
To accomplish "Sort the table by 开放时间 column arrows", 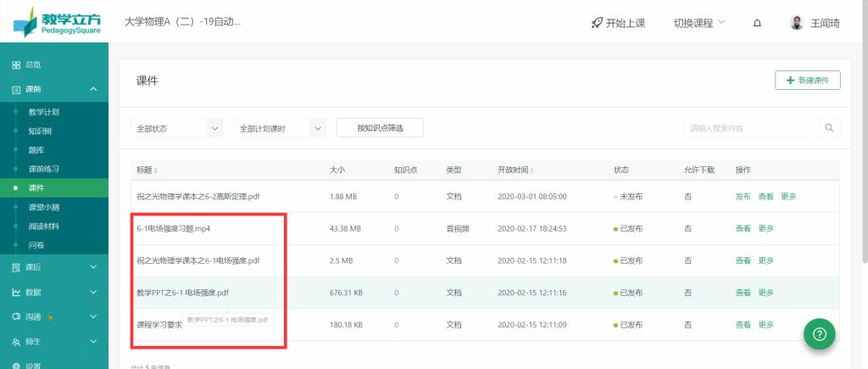I will pos(533,171).
